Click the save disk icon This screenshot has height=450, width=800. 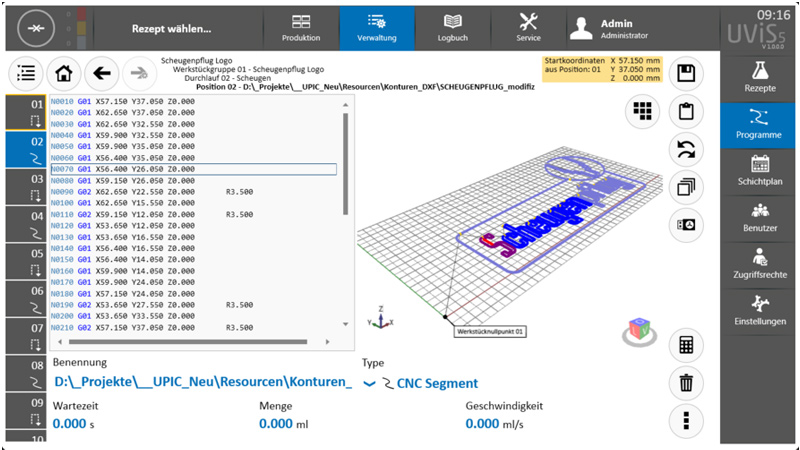pyautogui.click(x=686, y=73)
